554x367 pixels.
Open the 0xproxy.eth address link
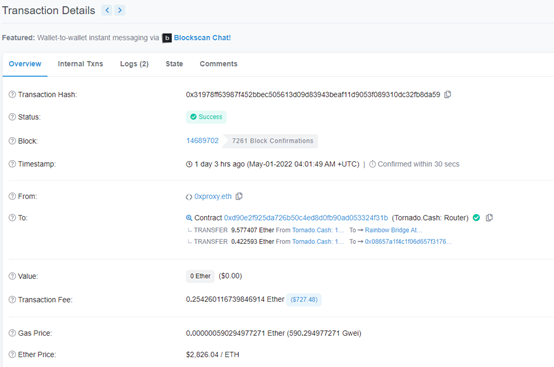coord(213,196)
